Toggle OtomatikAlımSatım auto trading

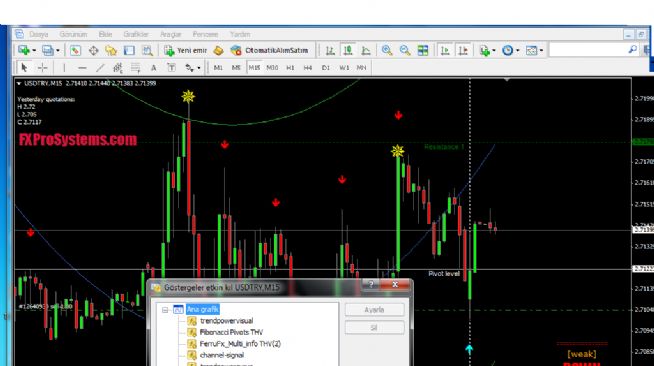(269, 50)
